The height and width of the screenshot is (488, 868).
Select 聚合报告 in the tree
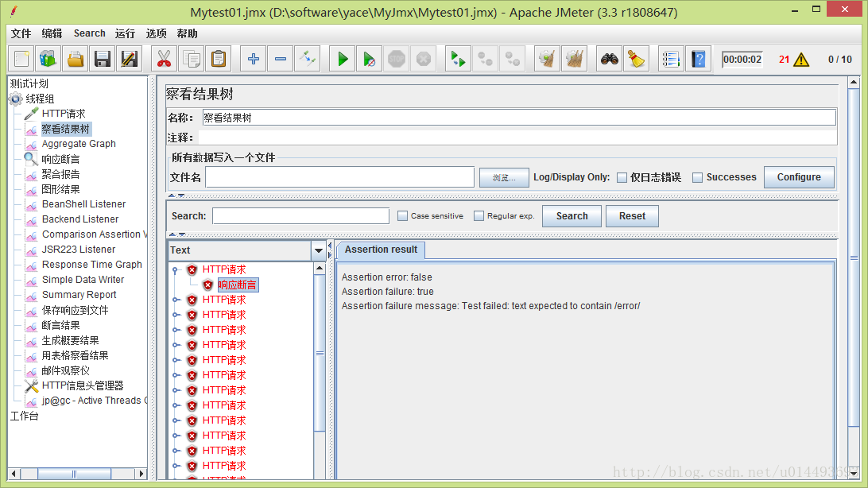pos(60,174)
